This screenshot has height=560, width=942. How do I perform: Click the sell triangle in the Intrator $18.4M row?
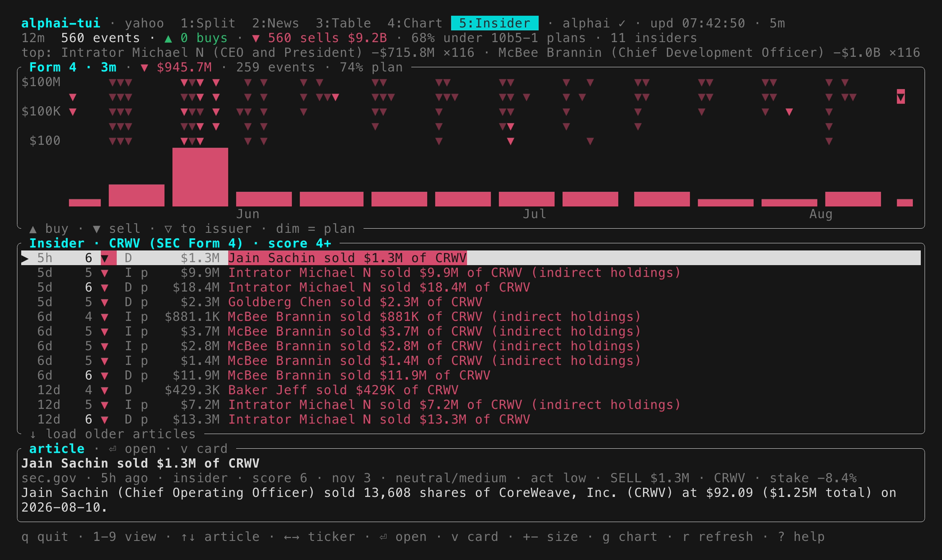(x=105, y=288)
